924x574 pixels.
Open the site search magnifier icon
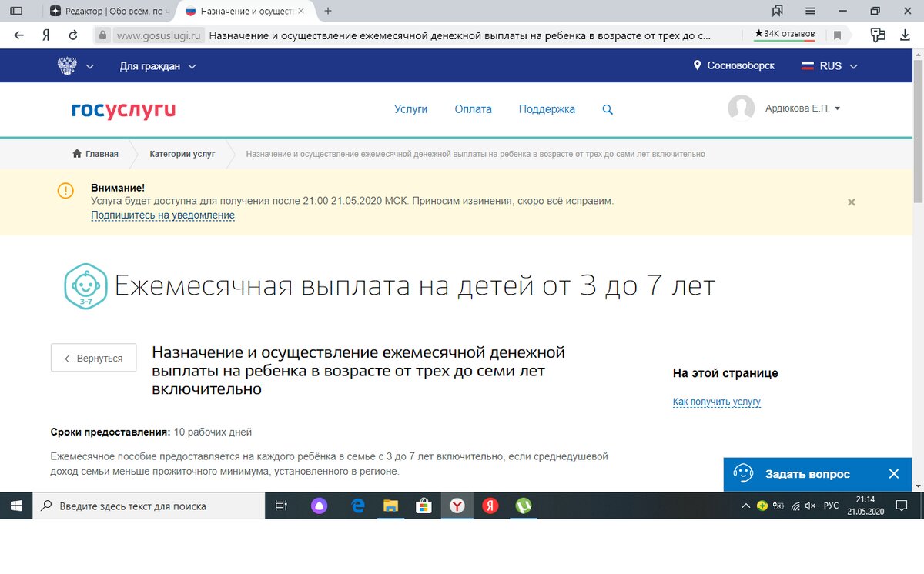coord(608,109)
